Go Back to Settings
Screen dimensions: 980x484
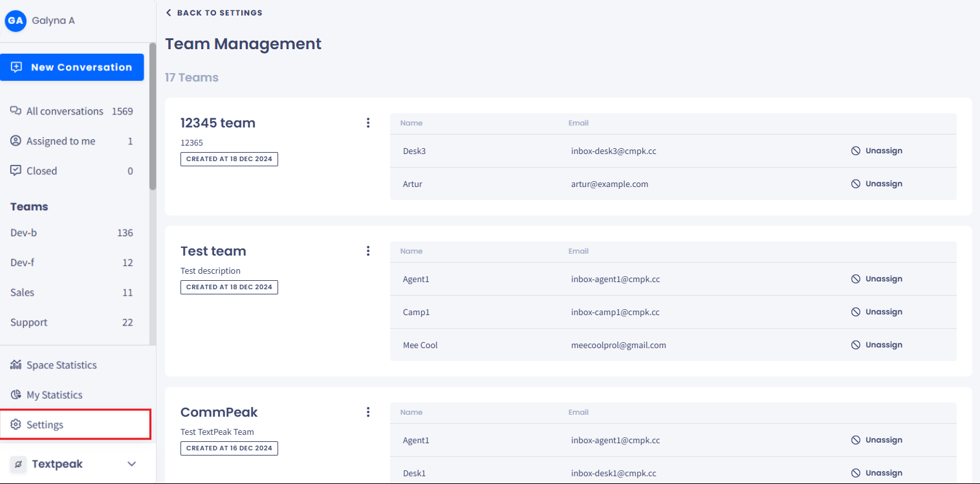[214, 13]
